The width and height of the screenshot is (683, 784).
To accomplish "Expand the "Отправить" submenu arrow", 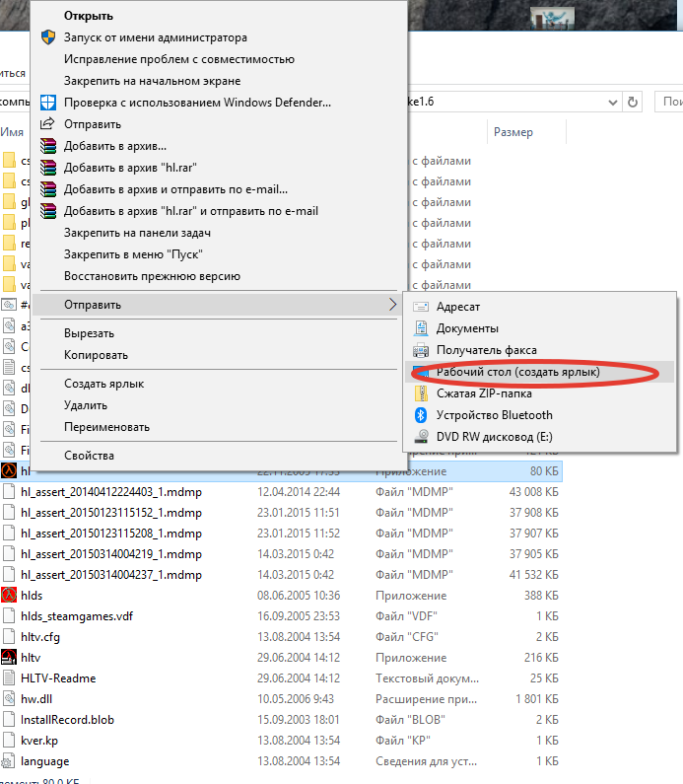I will 392,306.
